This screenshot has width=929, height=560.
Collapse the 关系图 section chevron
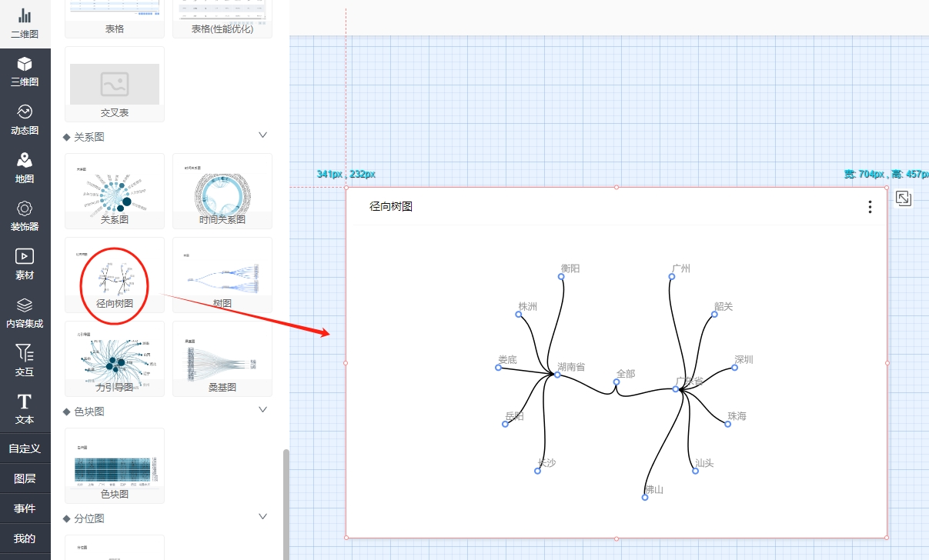(262, 135)
